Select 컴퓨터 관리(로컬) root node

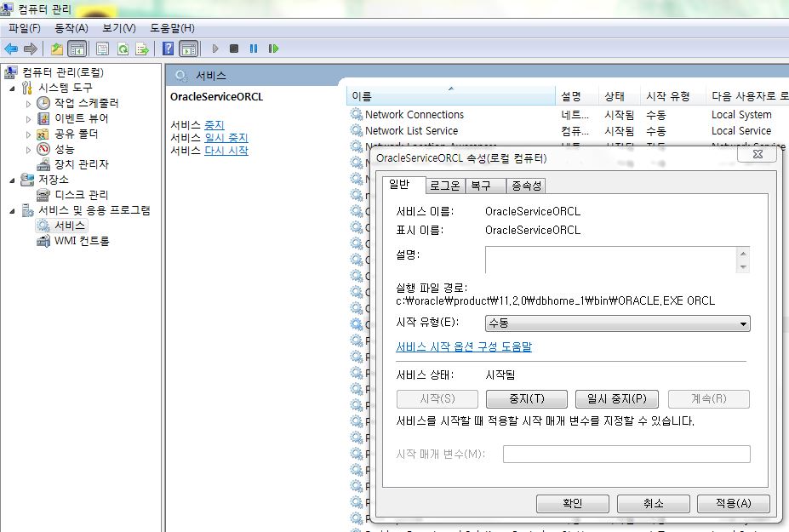[63, 72]
